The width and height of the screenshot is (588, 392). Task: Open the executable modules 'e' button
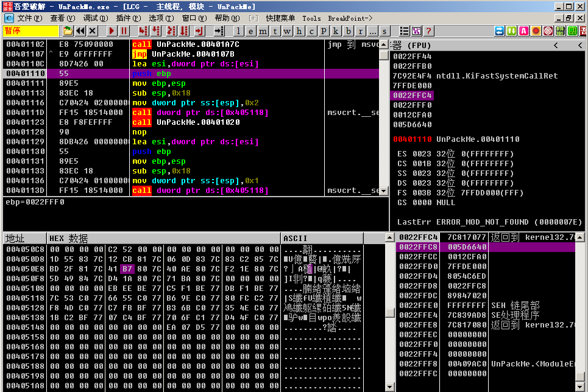250,31
